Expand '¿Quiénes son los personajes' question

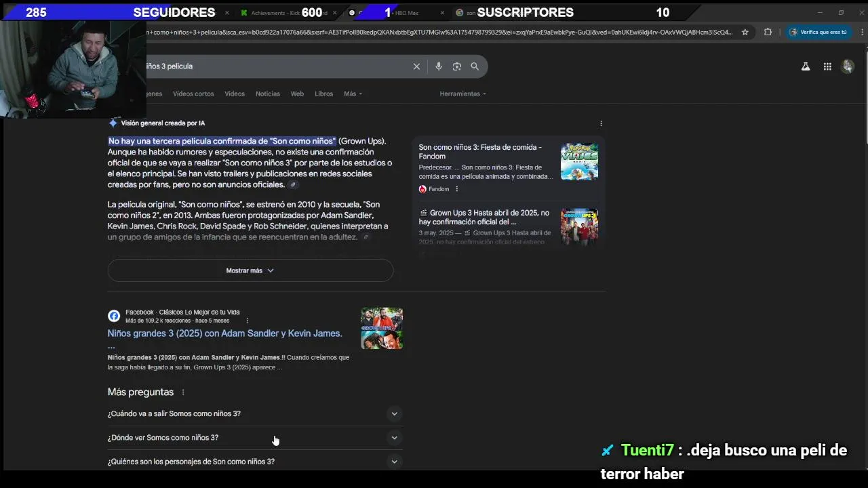click(255, 462)
